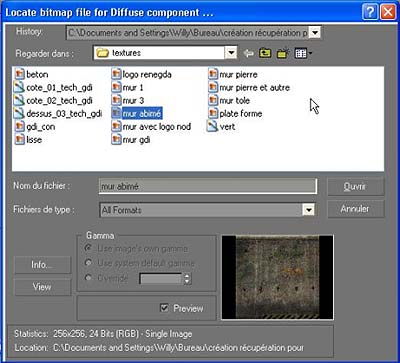Click the mur pierre file icon
Image resolution: width=400 pixels, height=363 pixels.
[x=213, y=74]
